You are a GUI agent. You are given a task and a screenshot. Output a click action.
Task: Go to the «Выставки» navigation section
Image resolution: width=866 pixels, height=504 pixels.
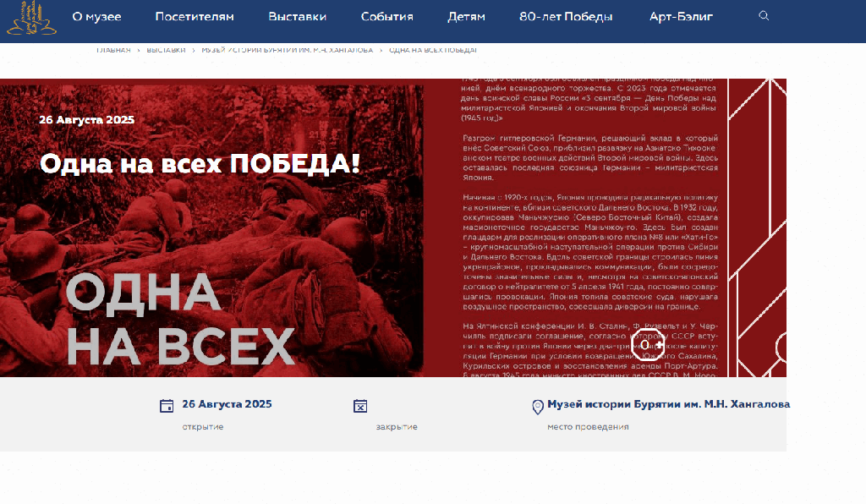[x=297, y=17]
